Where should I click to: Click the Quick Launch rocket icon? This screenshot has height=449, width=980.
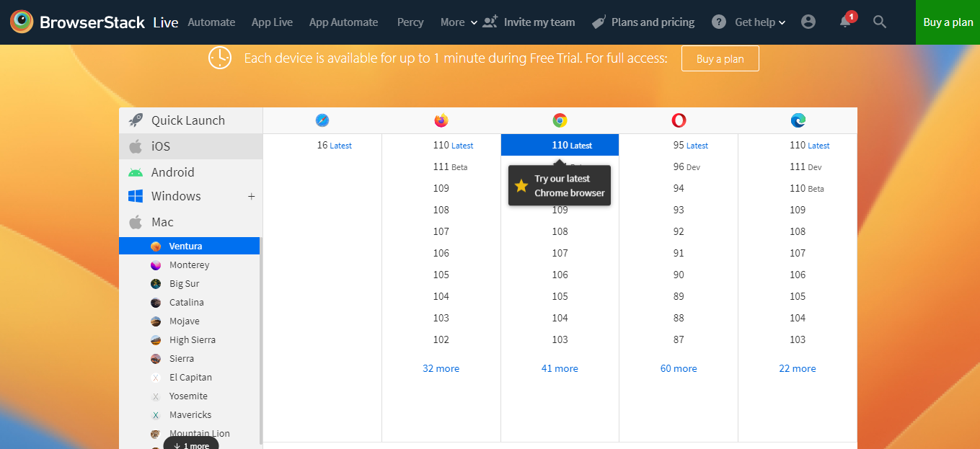[x=136, y=120]
